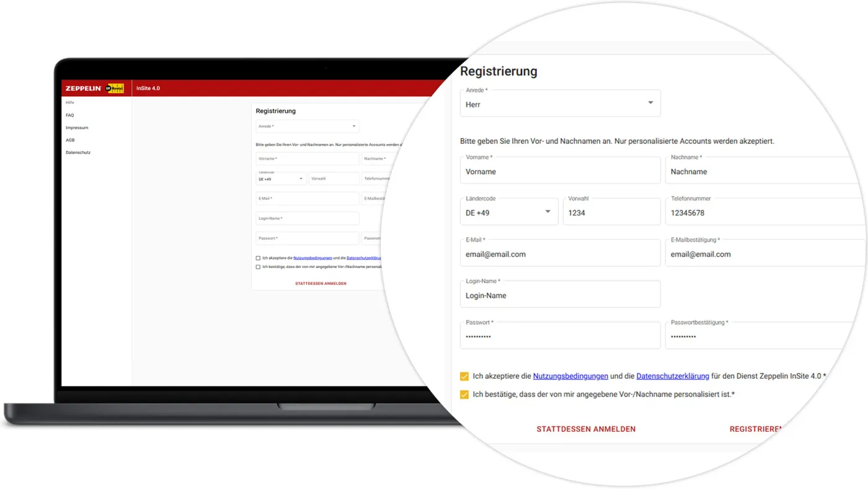The image size is (868, 489).
Task: Open the AGB sidebar entry
Action: click(x=70, y=140)
